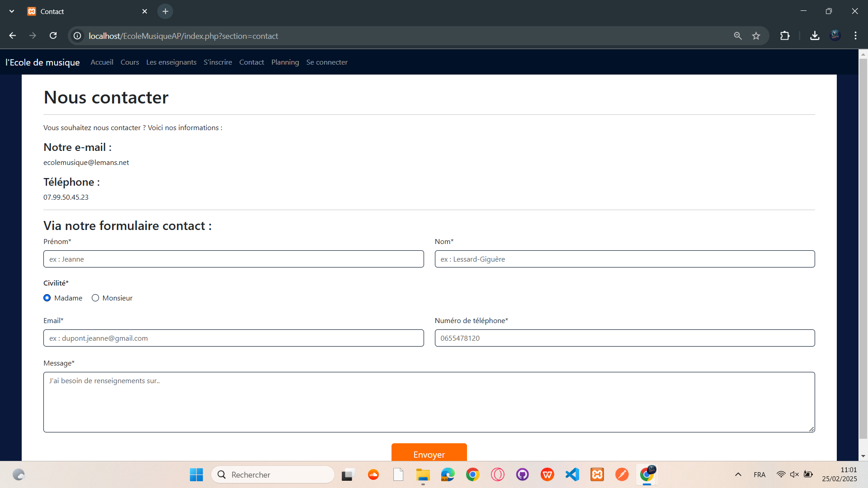868x488 pixels.
Task: Open XAMPP from the taskbar
Action: point(597,474)
